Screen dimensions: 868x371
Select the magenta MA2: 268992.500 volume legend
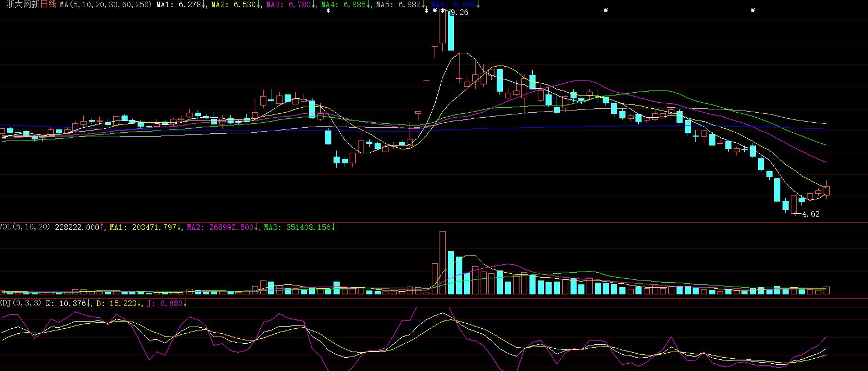[220, 227]
